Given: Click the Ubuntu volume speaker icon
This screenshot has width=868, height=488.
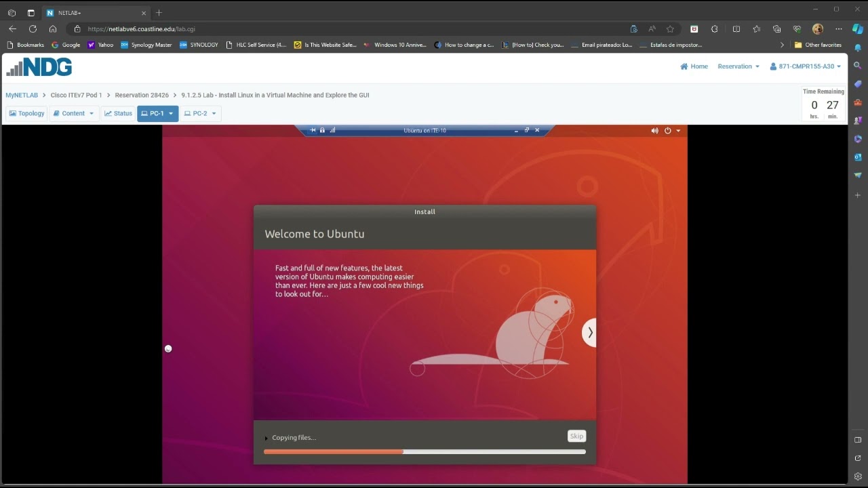Looking at the screenshot, I should [x=654, y=131].
